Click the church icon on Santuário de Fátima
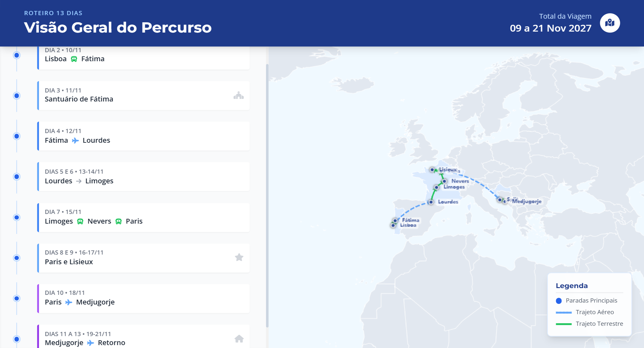This screenshot has height=348, width=644. tap(239, 95)
